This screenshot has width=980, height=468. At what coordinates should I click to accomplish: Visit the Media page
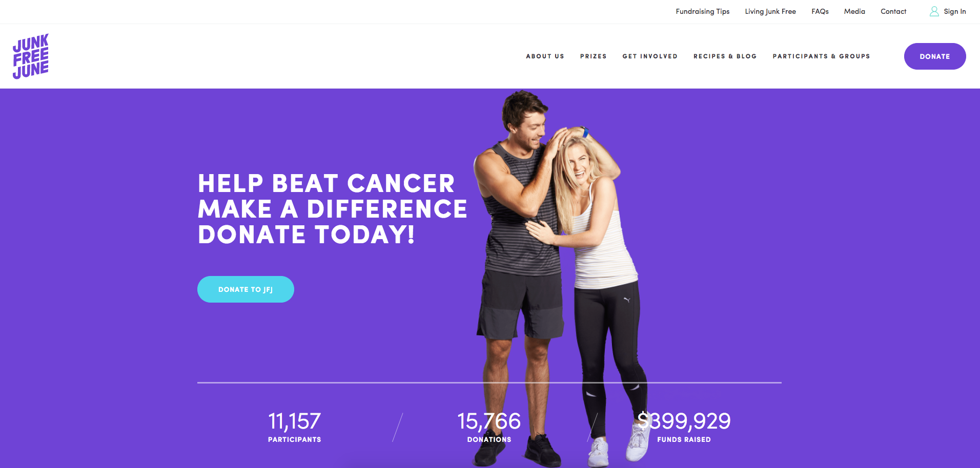coord(854,11)
